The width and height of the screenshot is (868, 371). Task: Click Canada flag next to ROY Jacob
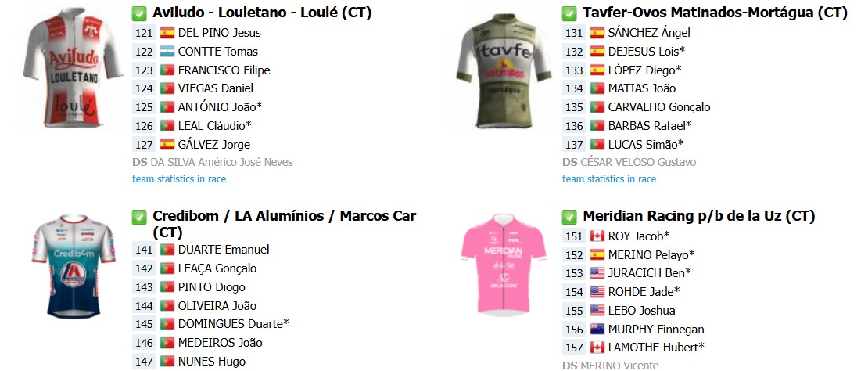(x=597, y=236)
